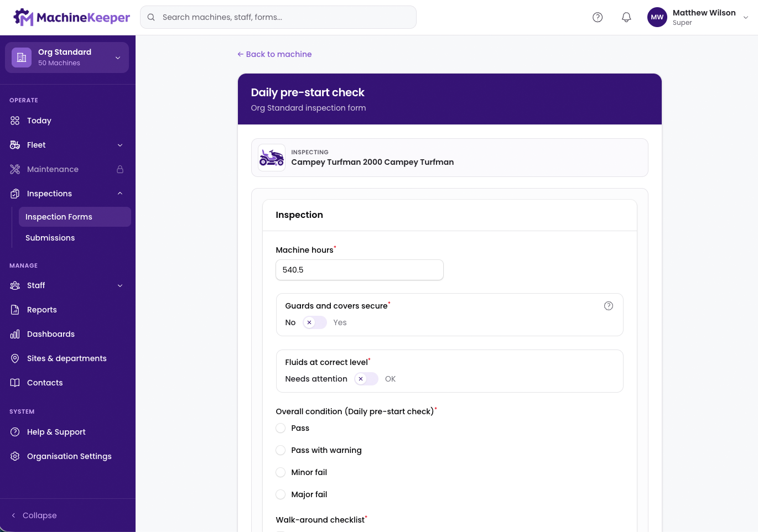This screenshot has width=758, height=532.
Task: Select the Minor fail option
Action: [281, 472]
